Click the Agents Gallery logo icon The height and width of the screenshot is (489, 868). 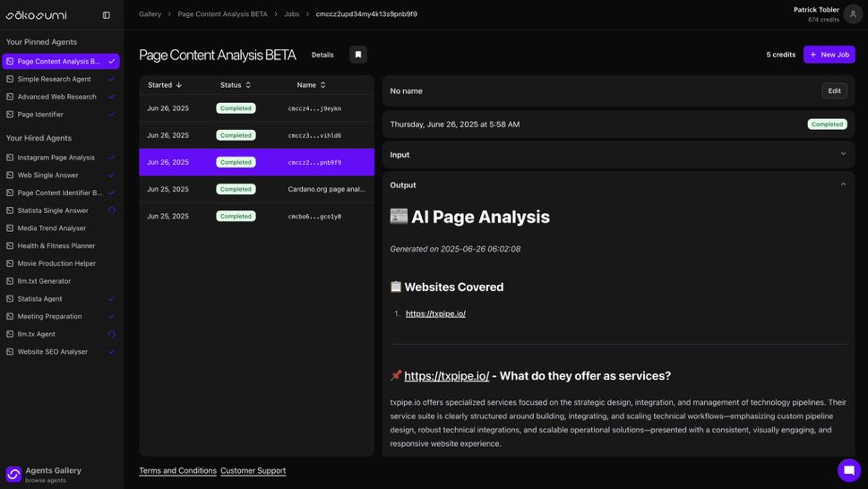click(13, 474)
